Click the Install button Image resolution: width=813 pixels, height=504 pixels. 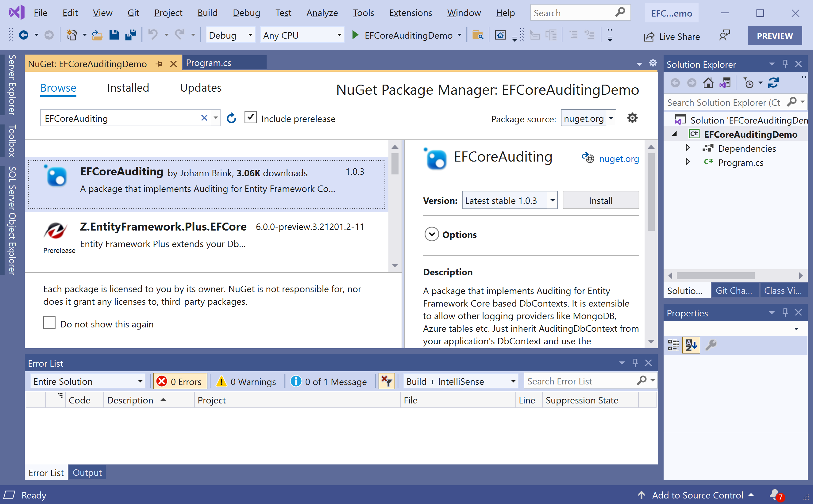coord(600,200)
